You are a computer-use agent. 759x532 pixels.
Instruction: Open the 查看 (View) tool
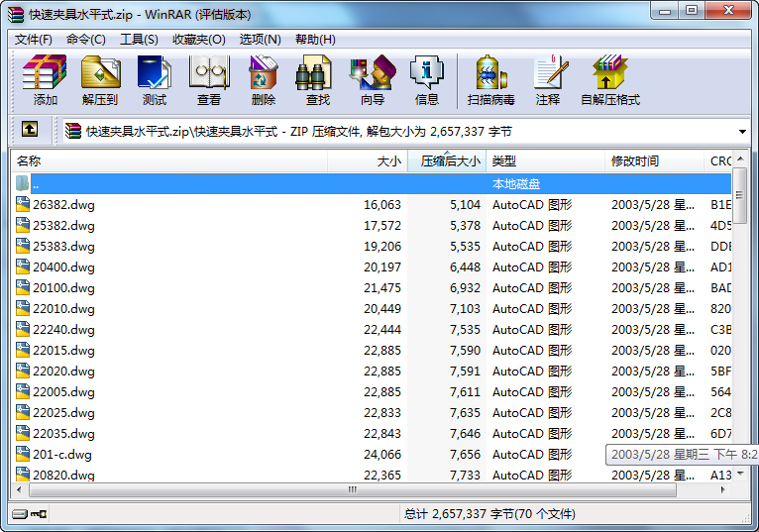[x=208, y=80]
